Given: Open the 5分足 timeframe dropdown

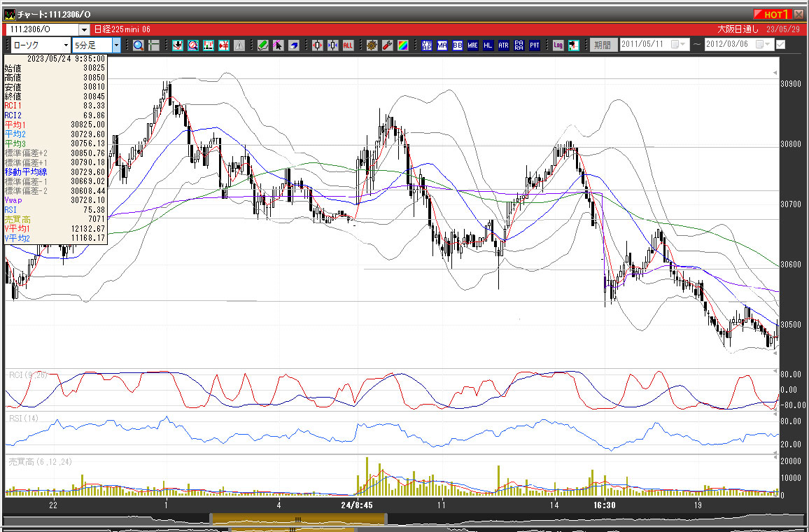Looking at the screenshot, I should pyautogui.click(x=116, y=45).
